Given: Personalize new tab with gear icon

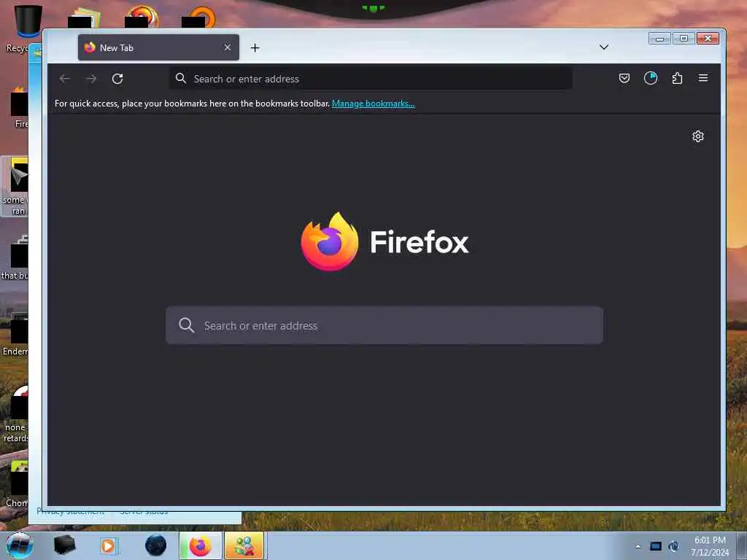Looking at the screenshot, I should [698, 136].
